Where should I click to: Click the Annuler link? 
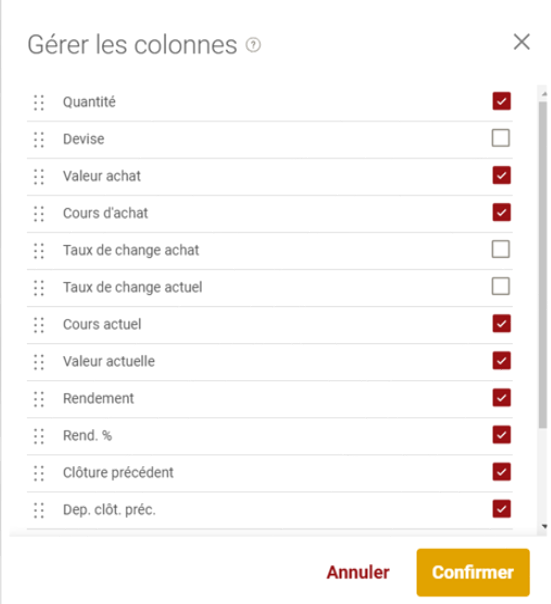coord(358,572)
